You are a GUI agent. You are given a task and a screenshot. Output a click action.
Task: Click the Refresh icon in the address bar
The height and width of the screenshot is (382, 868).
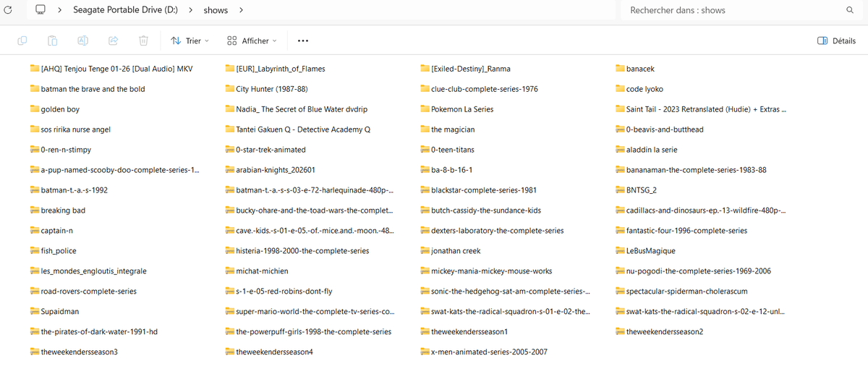[7, 10]
